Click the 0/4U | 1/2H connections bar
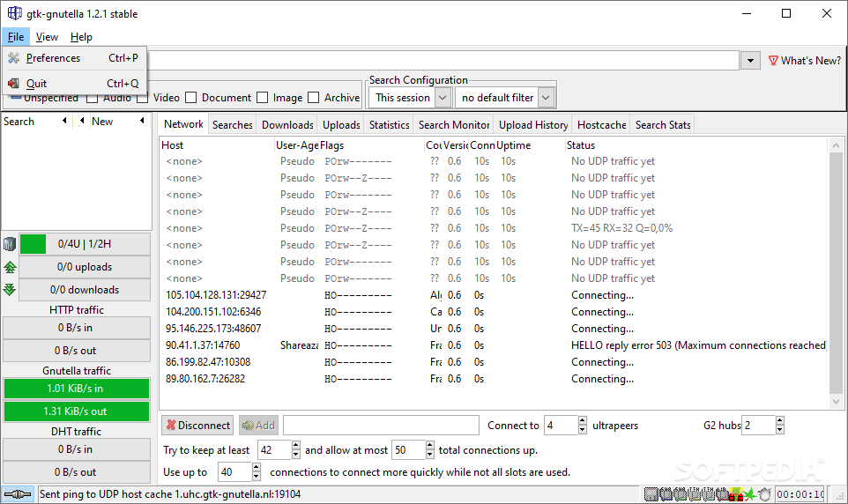The width and height of the screenshot is (848, 504). (x=85, y=244)
